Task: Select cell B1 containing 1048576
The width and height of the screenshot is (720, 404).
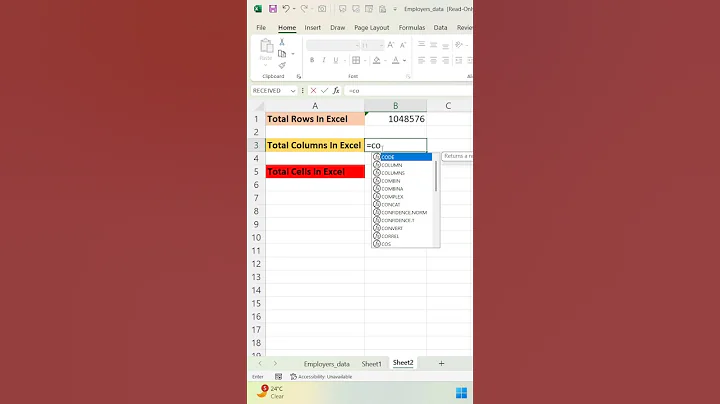Action: click(395, 119)
